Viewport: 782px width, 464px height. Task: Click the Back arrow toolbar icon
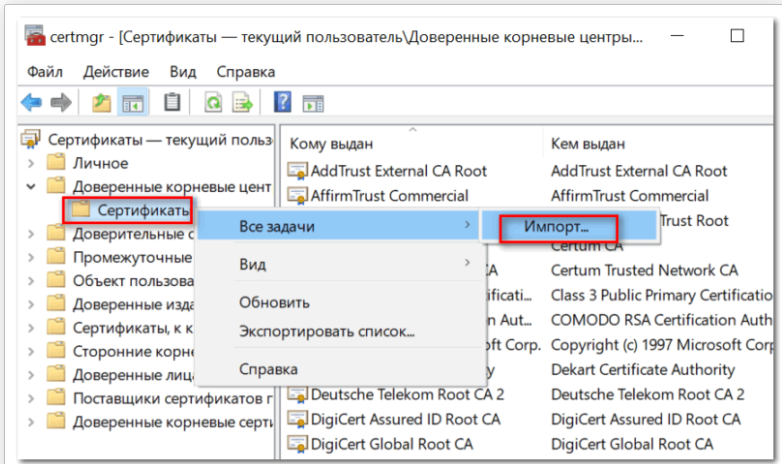click(31, 103)
